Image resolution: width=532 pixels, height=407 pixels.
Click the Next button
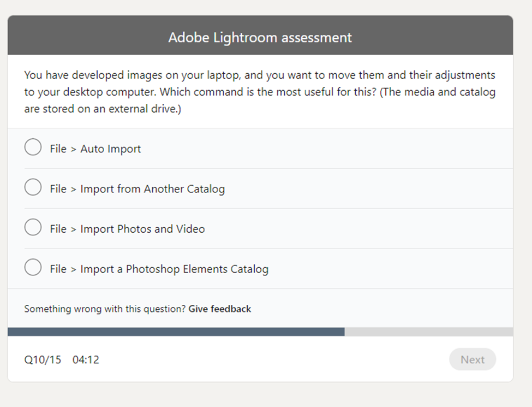tap(472, 359)
